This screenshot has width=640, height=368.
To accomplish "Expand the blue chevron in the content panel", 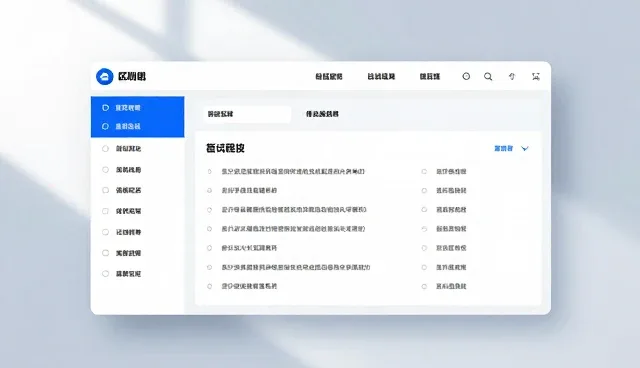I will [525, 149].
